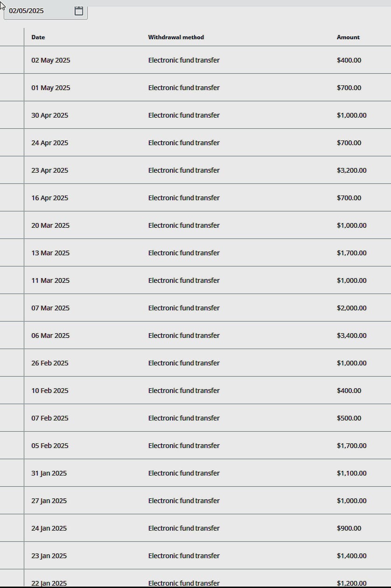Click the Amount column header
391x588 pixels.
[348, 37]
